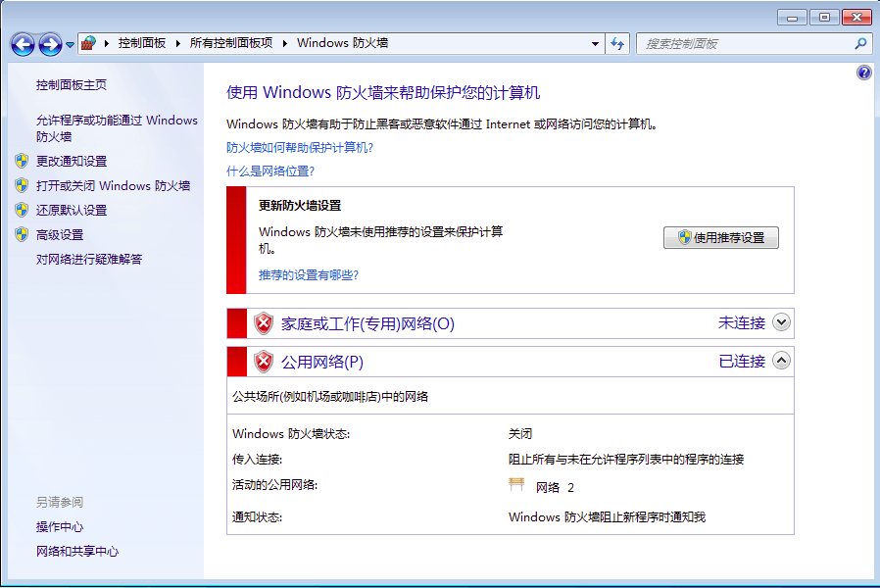The image size is (880, 588).
Task: Click the firewall icon in address bar
Action: point(88,43)
